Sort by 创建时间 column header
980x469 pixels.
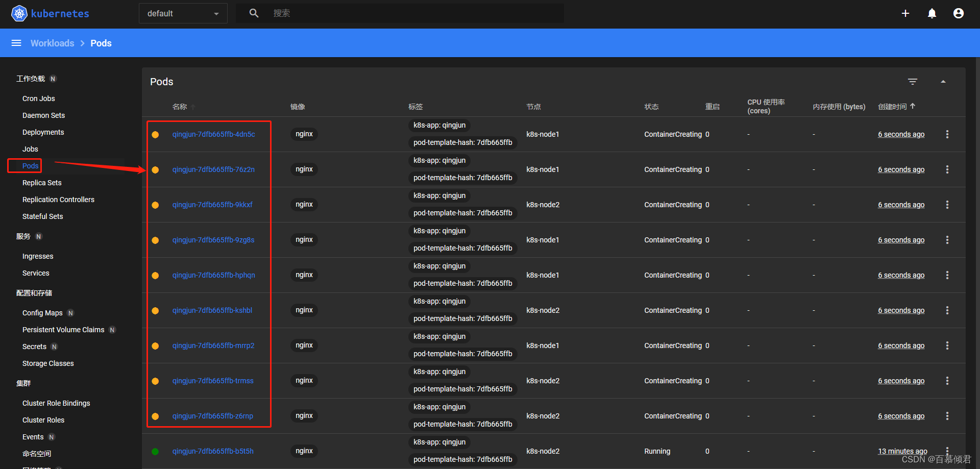(892, 107)
